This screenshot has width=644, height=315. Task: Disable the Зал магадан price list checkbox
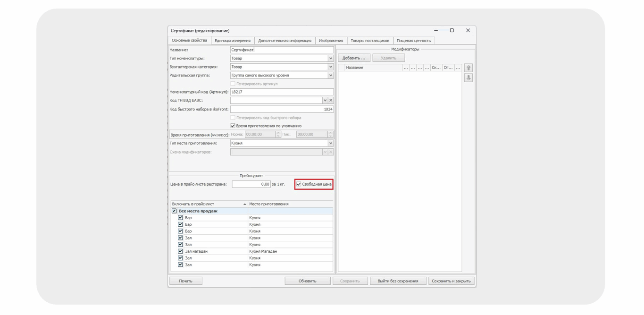coord(180,251)
